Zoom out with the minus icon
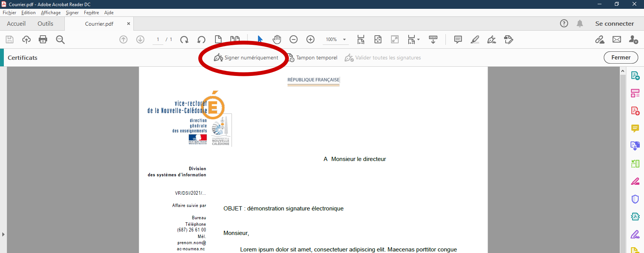 click(x=294, y=39)
